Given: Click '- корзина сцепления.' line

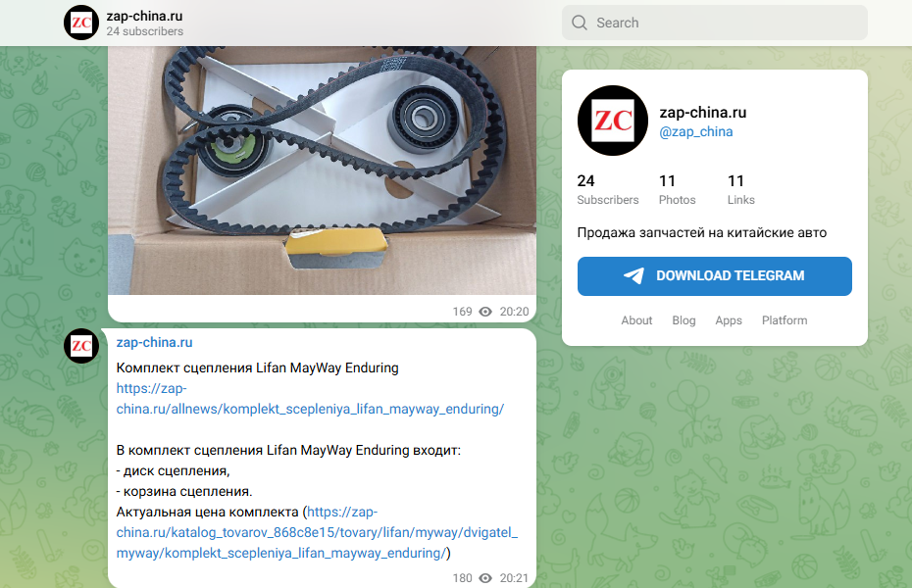Looking at the screenshot, I should point(183,492).
